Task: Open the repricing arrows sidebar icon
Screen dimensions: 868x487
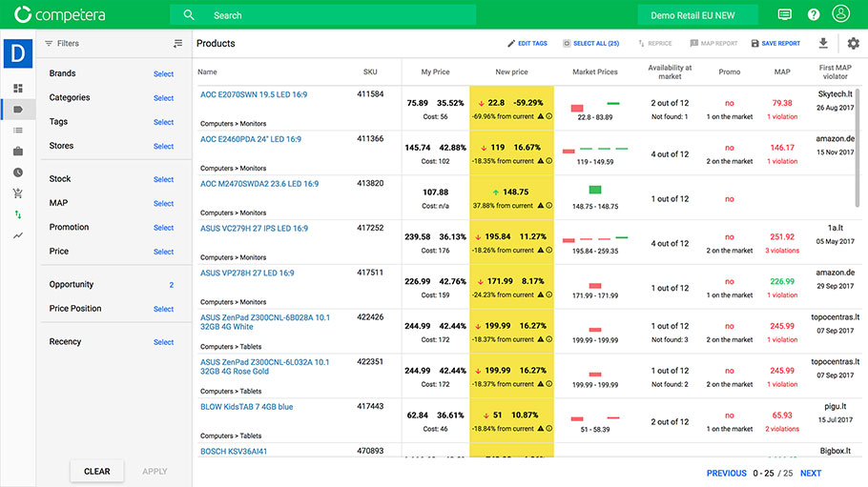Action: (x=18, y=214)
